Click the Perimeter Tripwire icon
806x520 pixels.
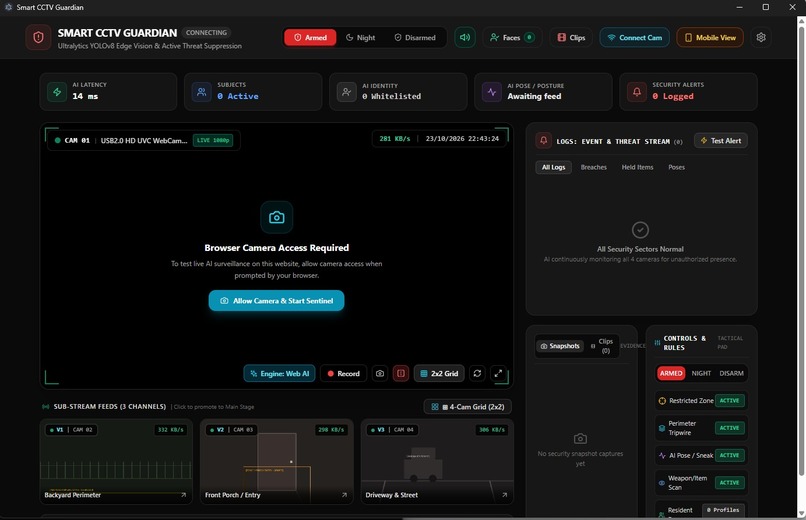tap(662, 428)
